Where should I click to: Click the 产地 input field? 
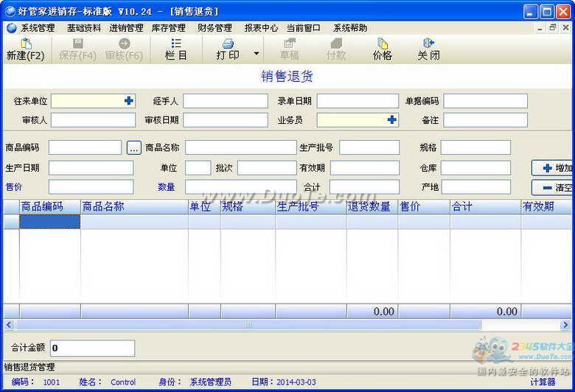click(475, 187)
